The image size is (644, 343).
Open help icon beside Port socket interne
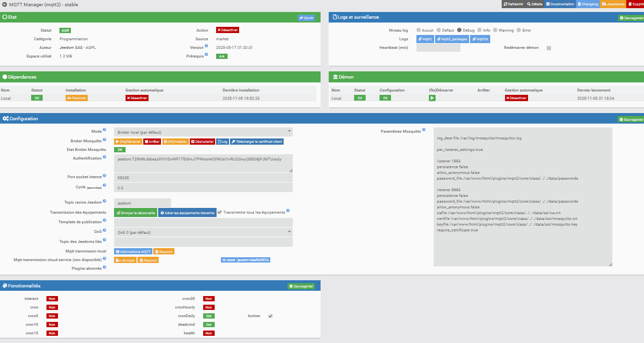click(104, 176)
